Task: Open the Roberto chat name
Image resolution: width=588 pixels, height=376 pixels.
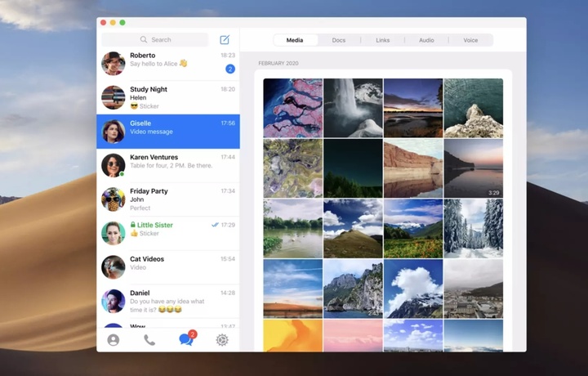Action: tap(142, 55)
